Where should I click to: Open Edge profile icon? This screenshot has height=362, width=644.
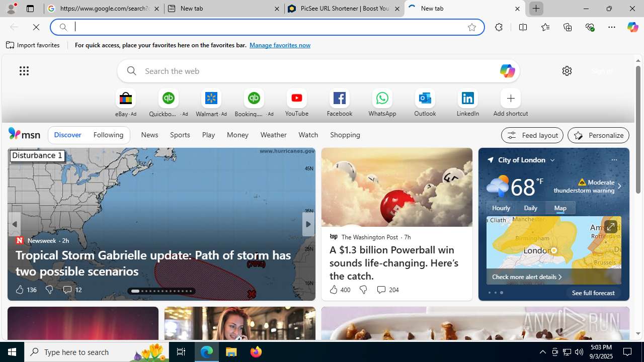11,9
